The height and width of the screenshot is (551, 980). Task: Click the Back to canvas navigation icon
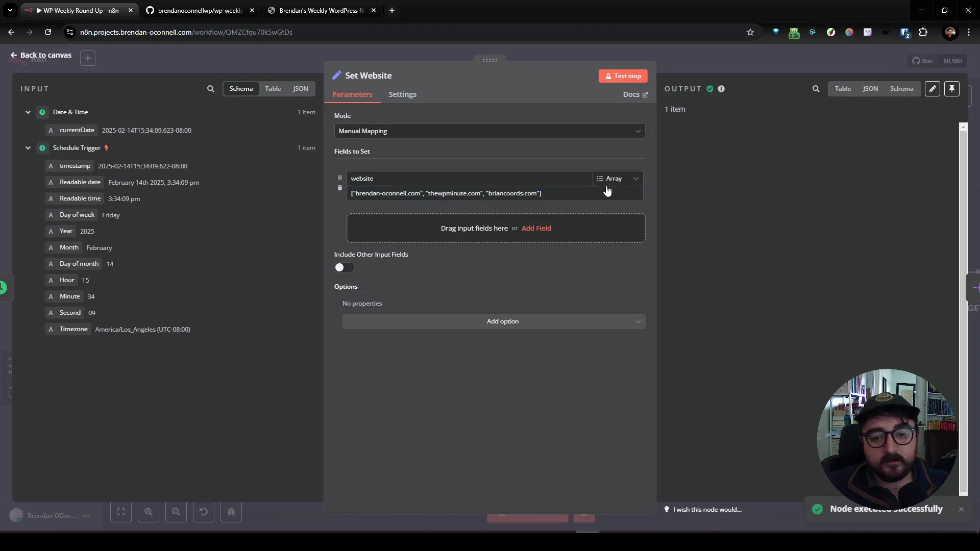(x=13, y=55)
